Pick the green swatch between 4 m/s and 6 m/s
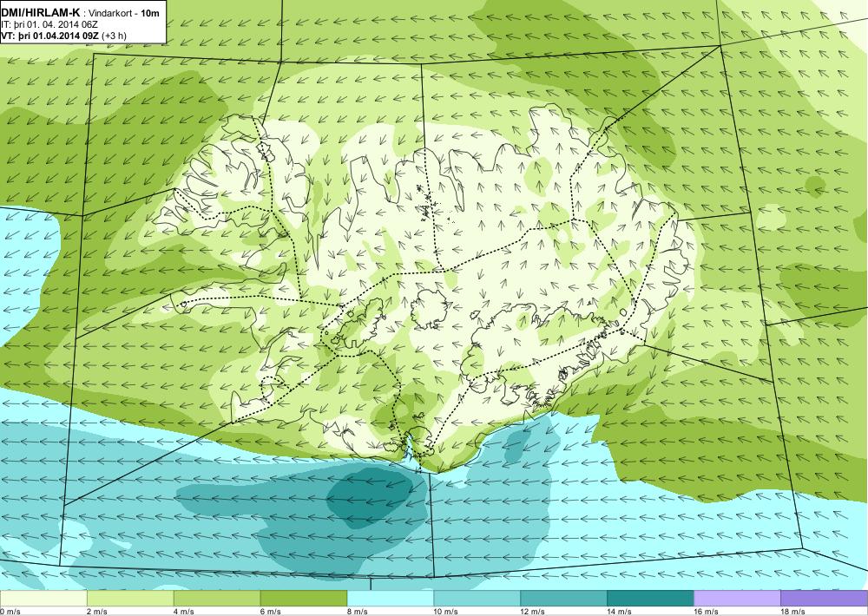The image size is (868, 616). 217,599
